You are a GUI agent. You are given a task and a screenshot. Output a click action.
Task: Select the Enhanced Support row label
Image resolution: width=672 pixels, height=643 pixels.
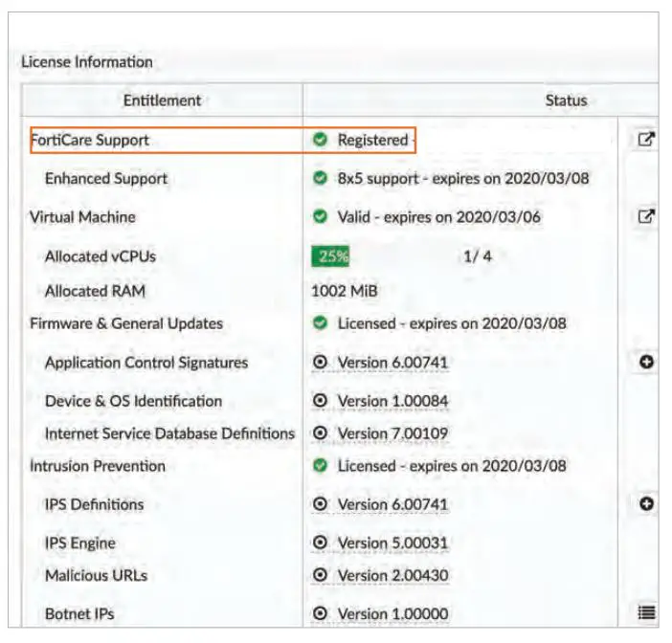[x=106, y=179]
